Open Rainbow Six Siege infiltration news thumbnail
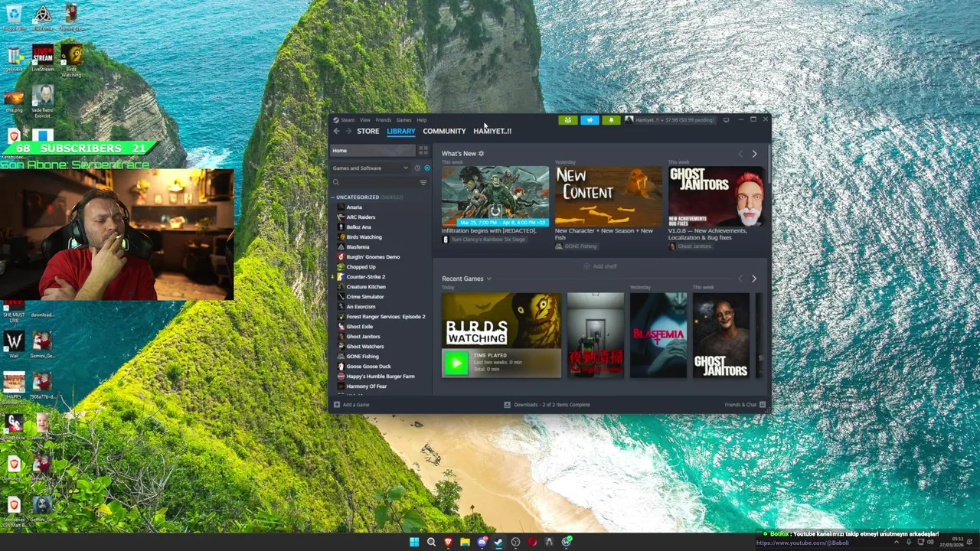The image size is (980, 551). tap(495, 196)
